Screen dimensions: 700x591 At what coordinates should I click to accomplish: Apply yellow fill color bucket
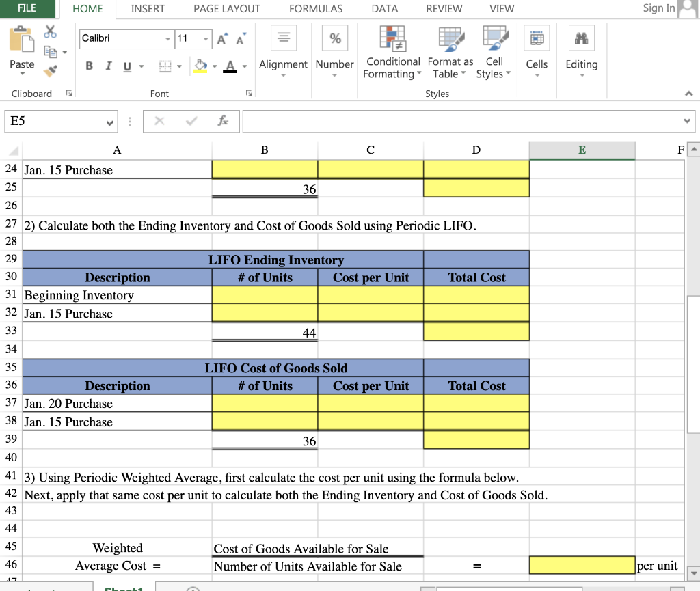click(200, 66)
